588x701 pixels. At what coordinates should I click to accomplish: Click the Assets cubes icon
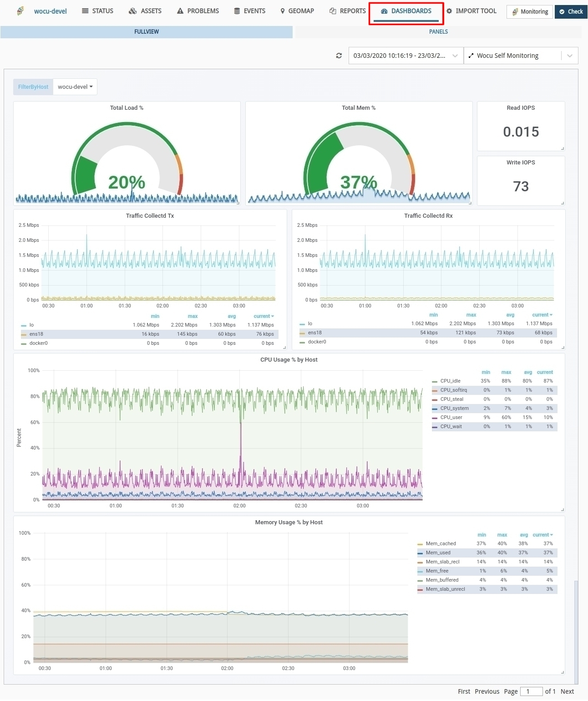132,11
